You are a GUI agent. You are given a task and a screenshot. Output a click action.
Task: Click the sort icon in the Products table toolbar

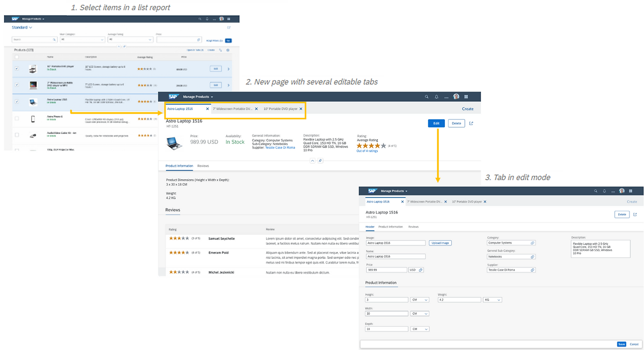(220, 50)
